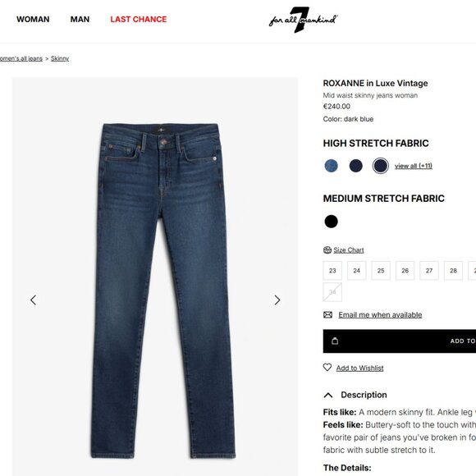
Task: Choose the light blue denim color swatch
Action: coord(332,166)
